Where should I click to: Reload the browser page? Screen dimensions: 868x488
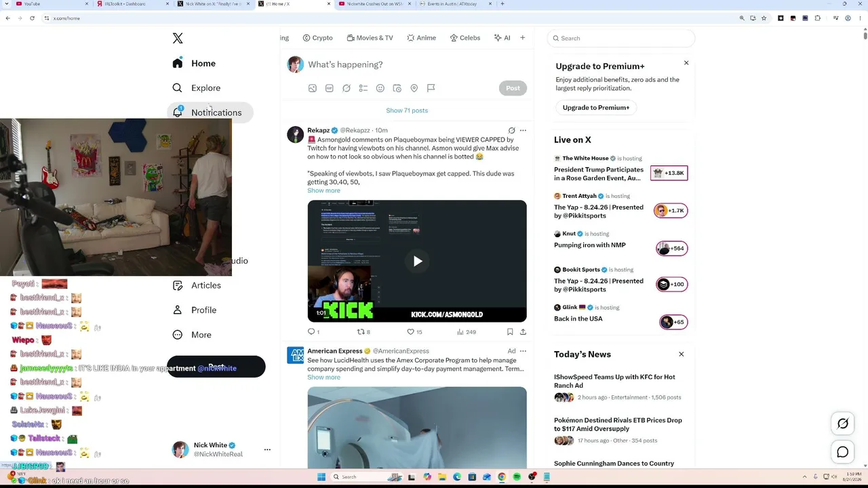click(x=32, y=18)
